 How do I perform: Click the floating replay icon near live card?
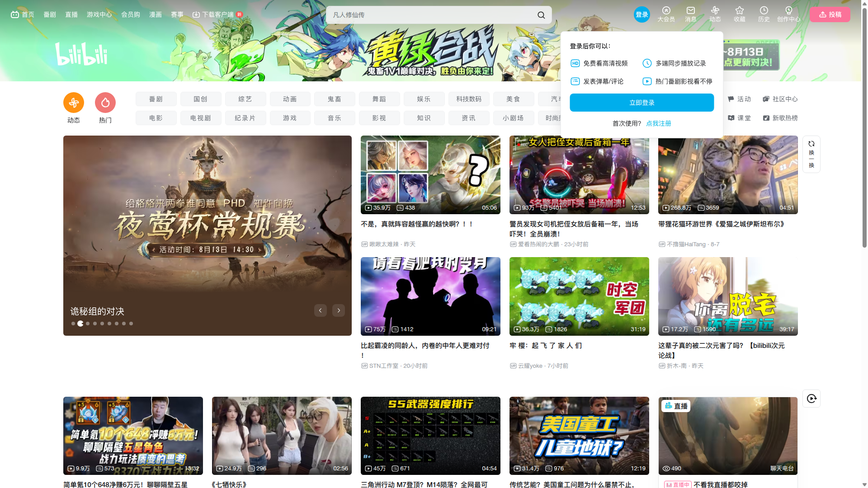[811, 398]
